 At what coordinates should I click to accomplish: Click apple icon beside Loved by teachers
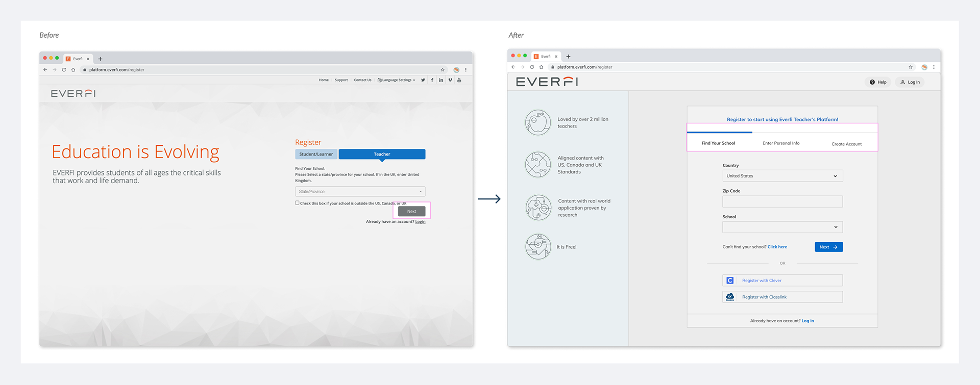point(538,122)
